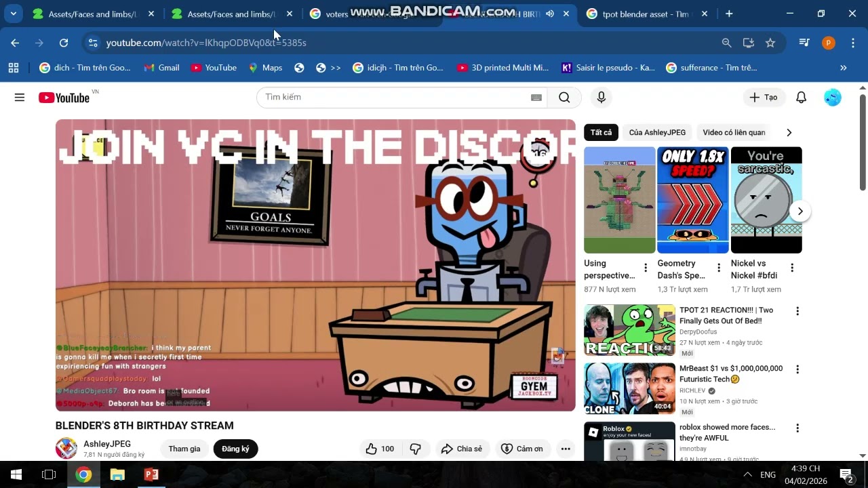This screenshot has height=488, width=868.
Task: Open options for Using perspective short
Action: pos(646,268)
